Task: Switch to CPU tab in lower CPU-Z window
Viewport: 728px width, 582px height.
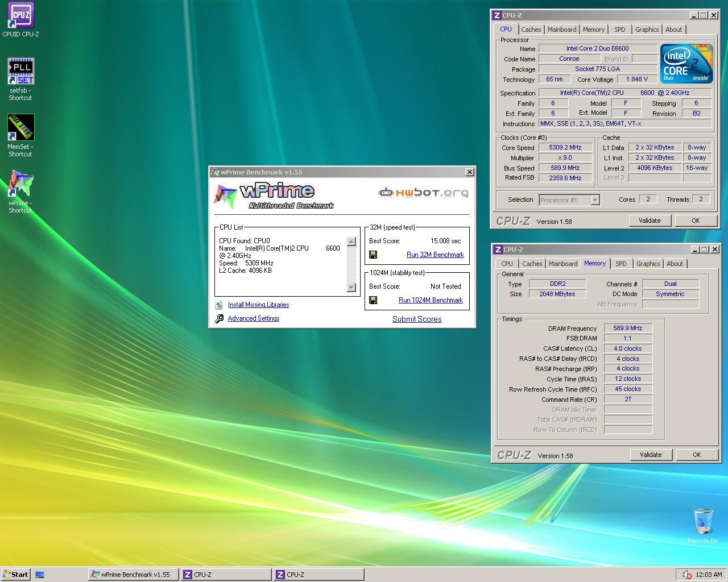Action: 507,264
